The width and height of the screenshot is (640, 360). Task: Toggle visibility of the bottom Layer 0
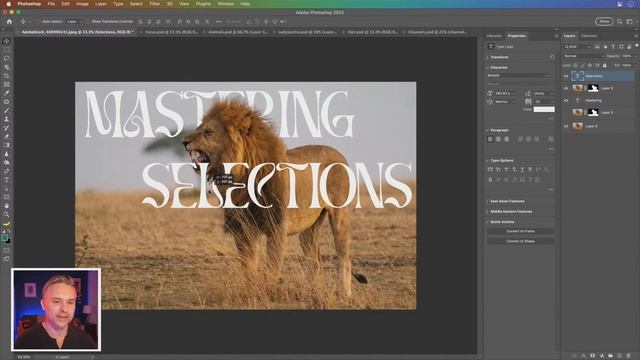(x=566, y=126)
